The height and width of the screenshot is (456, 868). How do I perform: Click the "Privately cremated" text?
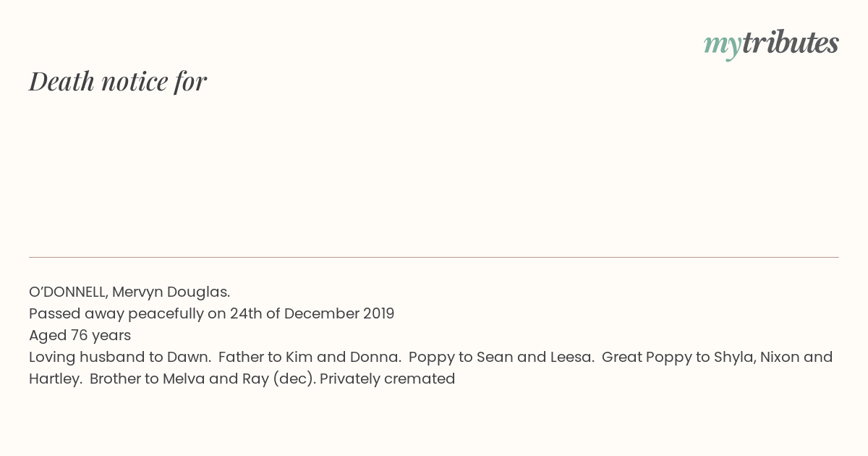click(x=388, y=379)
